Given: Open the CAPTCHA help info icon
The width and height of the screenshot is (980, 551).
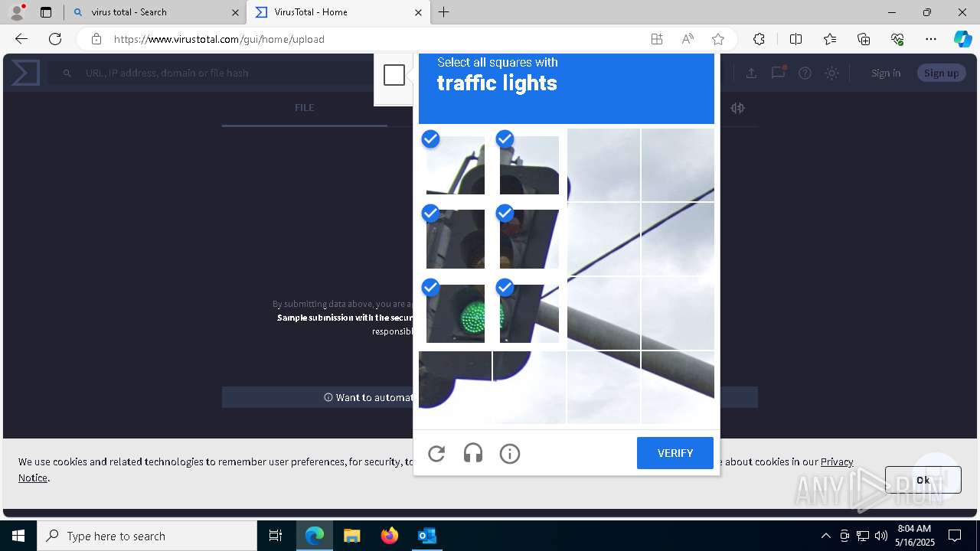Looking at the screenshot, I should point(510,454).
